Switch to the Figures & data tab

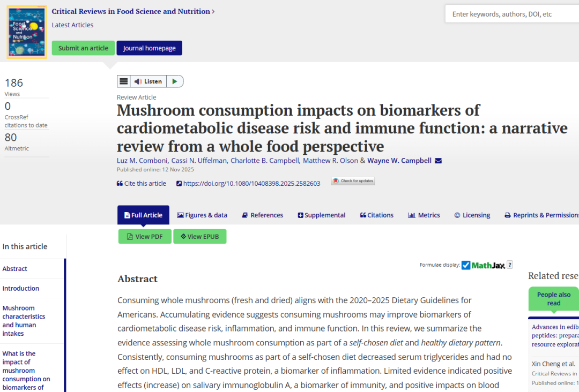(202, 215)
